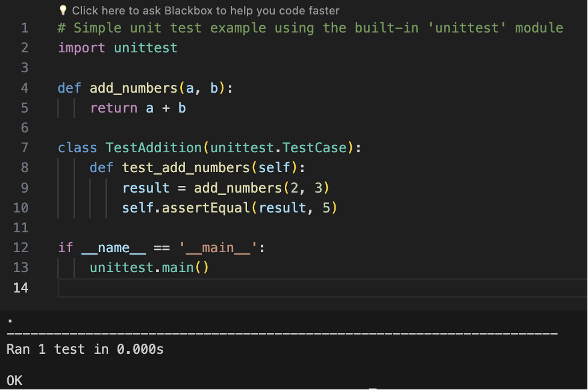Click the return keyword on line 5
The image size is (588, 390).
[x=114, y=108]
